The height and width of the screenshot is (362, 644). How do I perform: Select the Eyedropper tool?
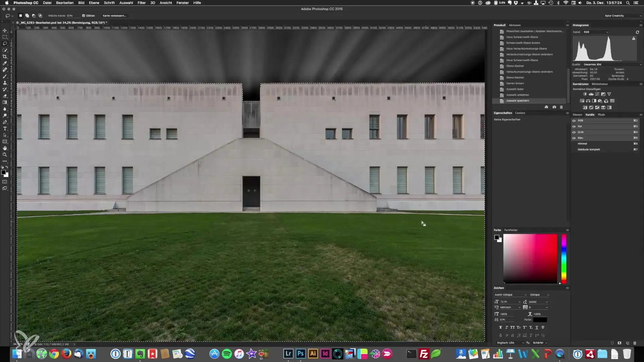pos(5,63)
